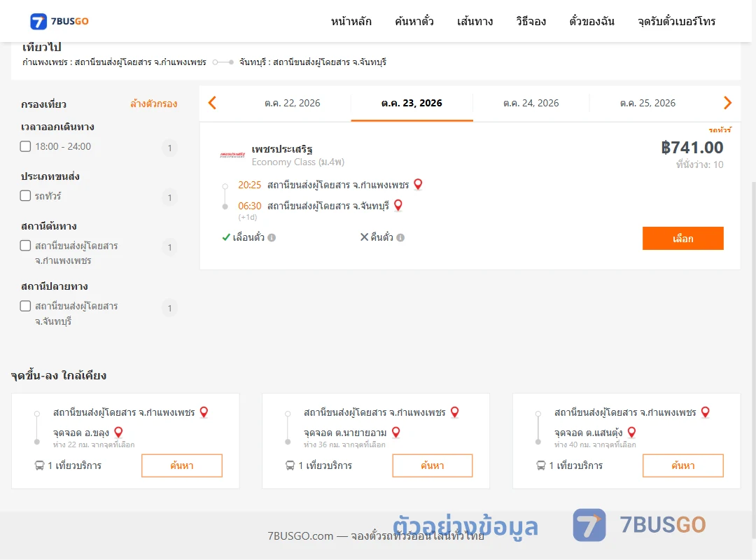
Task: Open map pin beside จุดจอด อ.ขลุง
Action: [118, 433]
